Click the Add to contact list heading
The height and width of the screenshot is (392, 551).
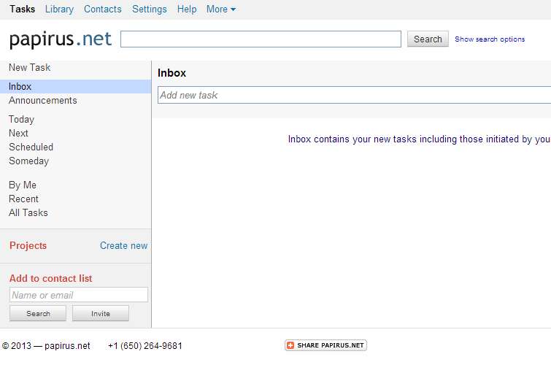pos(50,278)
